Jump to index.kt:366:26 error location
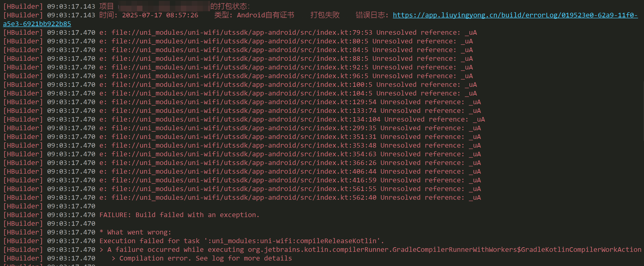This screenshot has width=644, height=266. pyautogui.click(x=244, y=163)
